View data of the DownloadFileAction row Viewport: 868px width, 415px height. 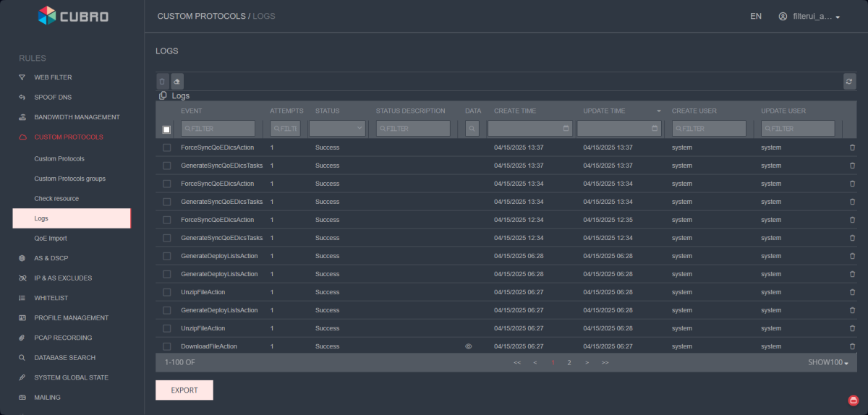point(468,346)
